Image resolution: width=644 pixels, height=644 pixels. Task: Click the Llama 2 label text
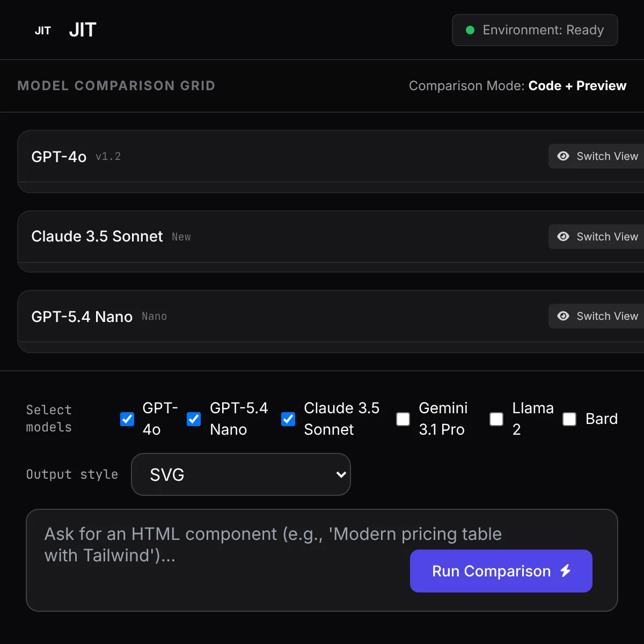533,419
